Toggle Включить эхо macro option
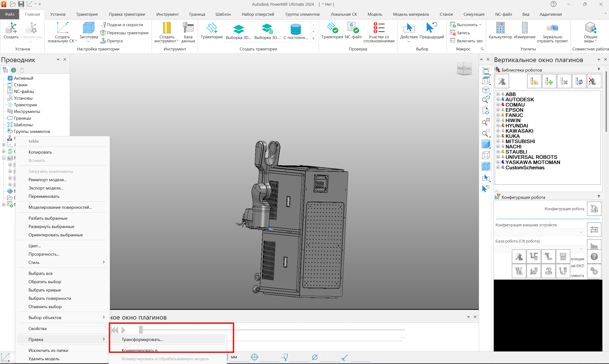The image size is (609, 364). tap(466, 41)
